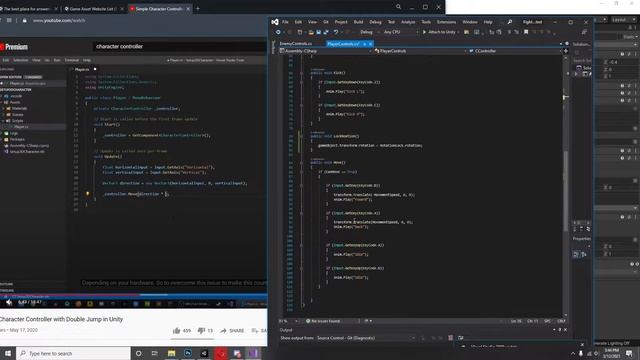Open the Project menu in Visual Studio
The width and height of the screenshot is (640, 360).
click(x=341, y=22)
